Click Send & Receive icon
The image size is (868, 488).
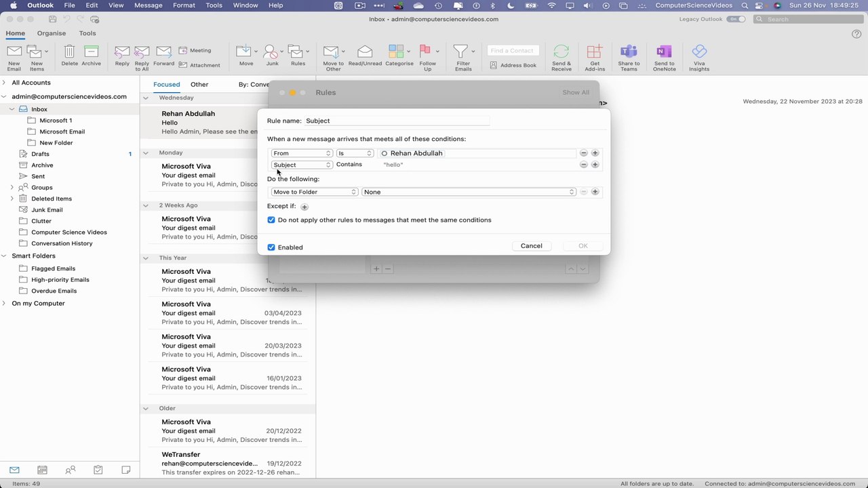(561, 52)
